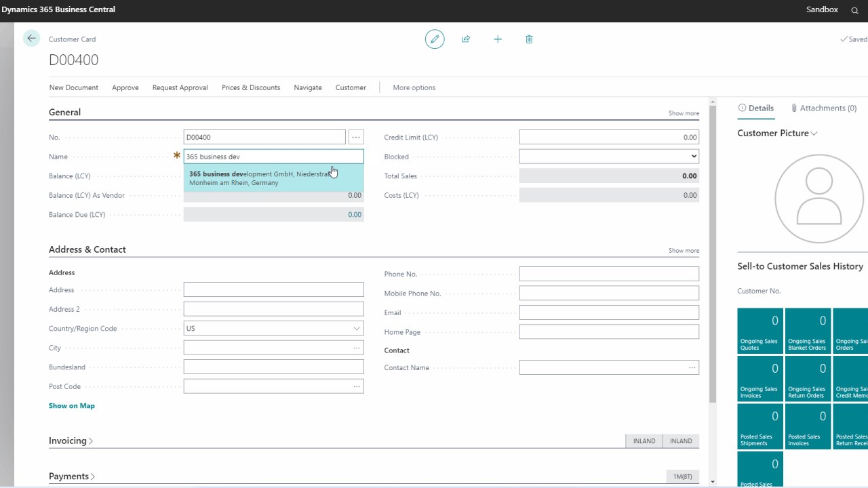The width and height of the screenshot is (868, 488).
Task: Click the Balance Due (LCY) 0.00 value
Action: tap(355, 215)
